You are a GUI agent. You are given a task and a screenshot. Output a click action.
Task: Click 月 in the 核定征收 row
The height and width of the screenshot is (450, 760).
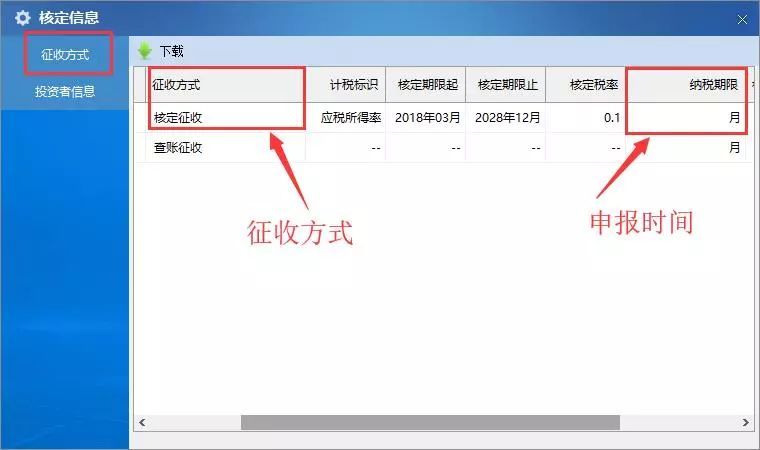(686, 117)
